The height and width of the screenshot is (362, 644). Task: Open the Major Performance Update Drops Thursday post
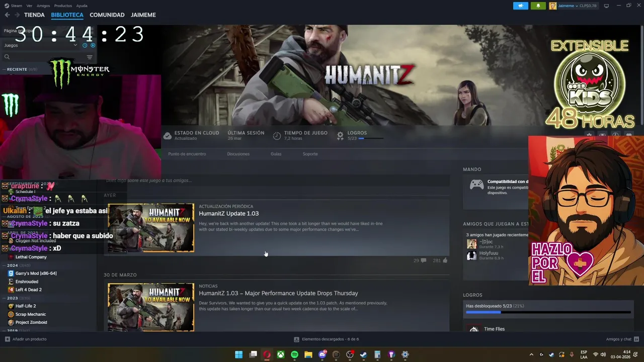278,293
